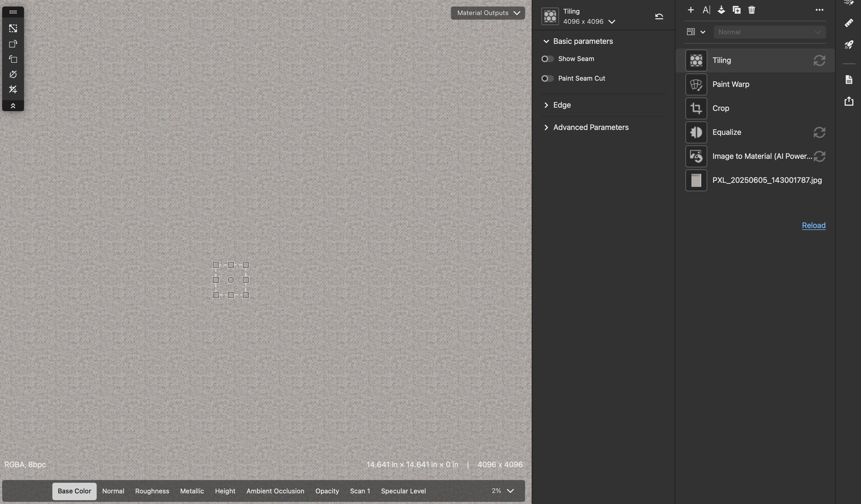This screenshot has width=861, height=504.
Task: Click the add layer plus icon
Action: click(691, 10)
